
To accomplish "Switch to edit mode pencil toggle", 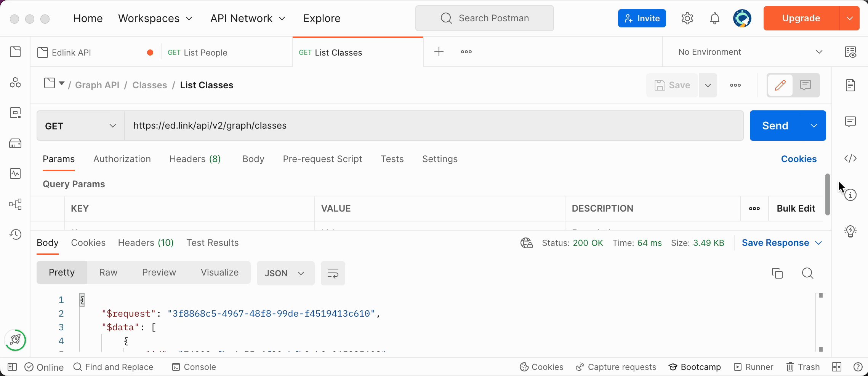I will pyautogui.click(x=780, y=85).
